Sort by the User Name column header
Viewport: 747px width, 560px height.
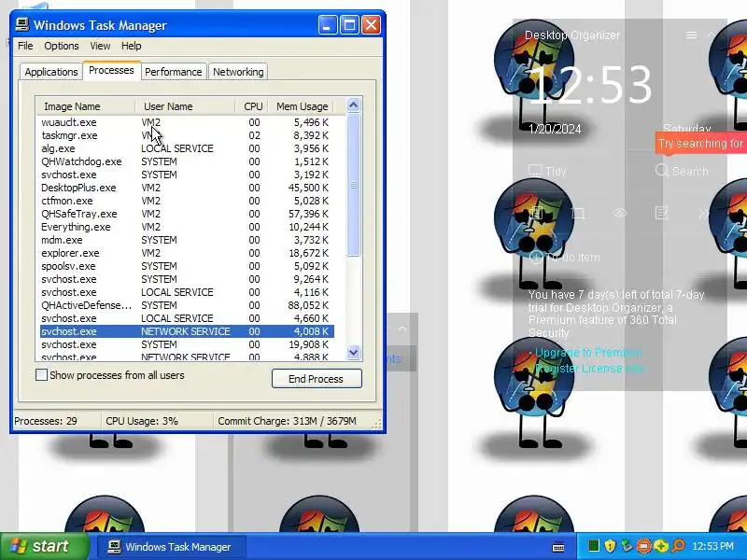[x=185, y=106]
